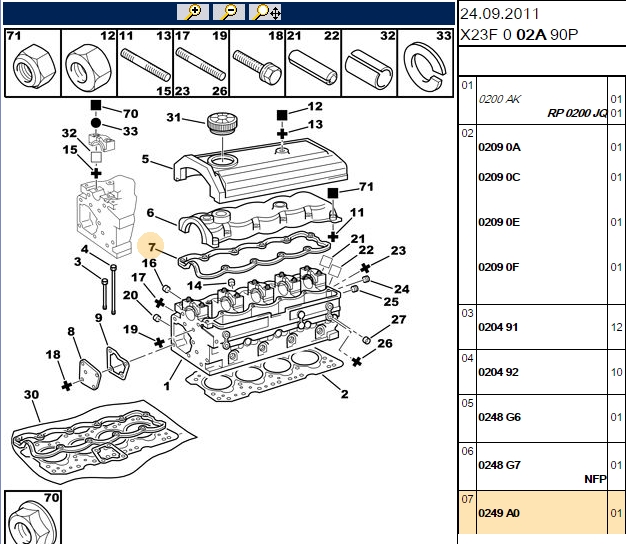Click the zoom in magnifier icon

tap(193, 12)
